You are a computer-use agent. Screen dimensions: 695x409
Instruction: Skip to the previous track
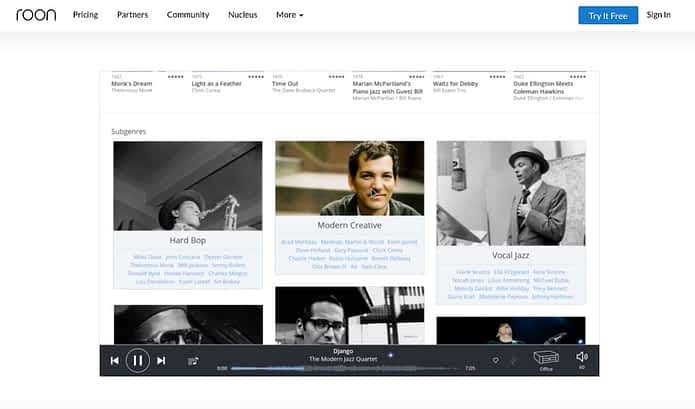pyautogui.click(x=114, y=361)
